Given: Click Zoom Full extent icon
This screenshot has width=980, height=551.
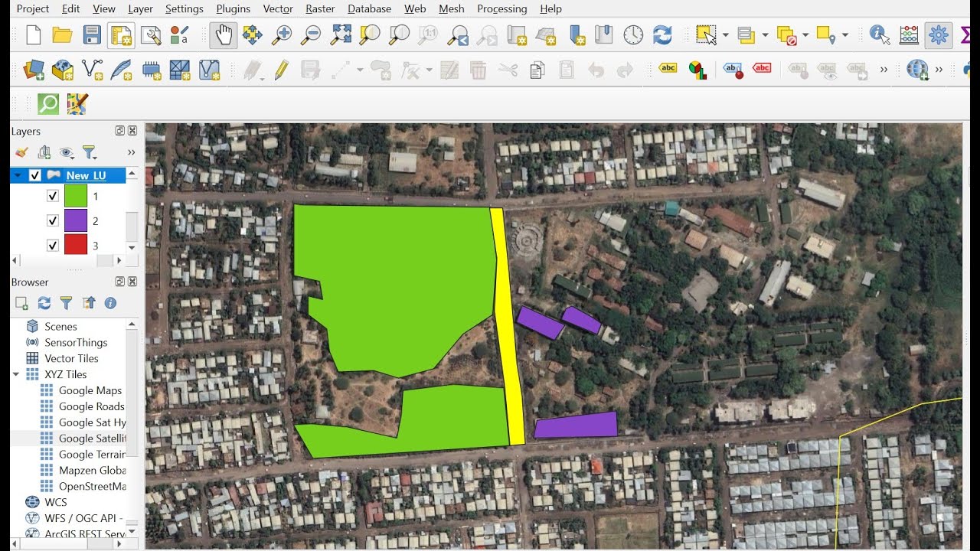Looking at the screenshot, I should click(341, 35).
